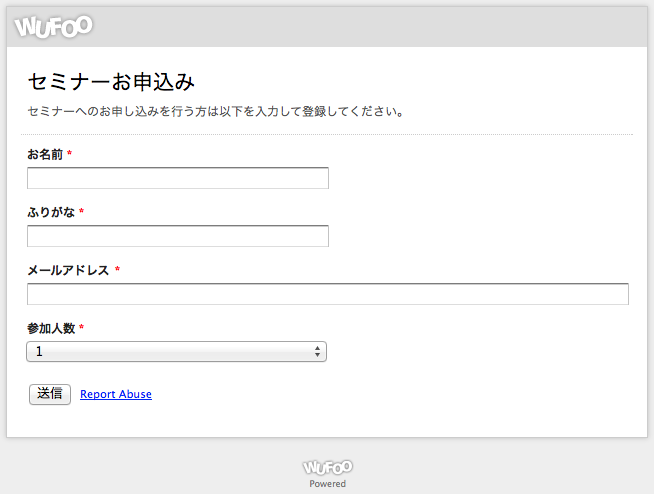Click the red asterisk beside メールアドレス
The image size is (654, 494).
(x=117, y=271)
